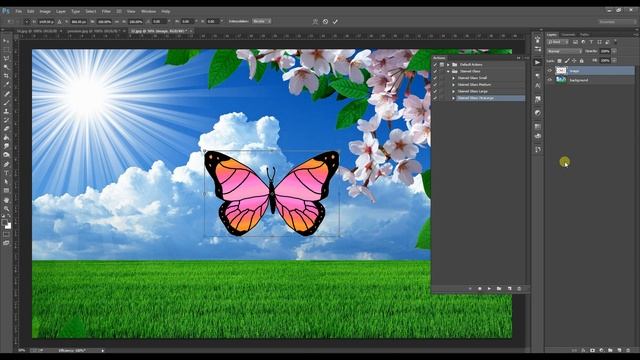The height and width of the screenshot is (360, 640).
Task: Open the workspace switcher dropdown
Action: (x=616, y=22)
